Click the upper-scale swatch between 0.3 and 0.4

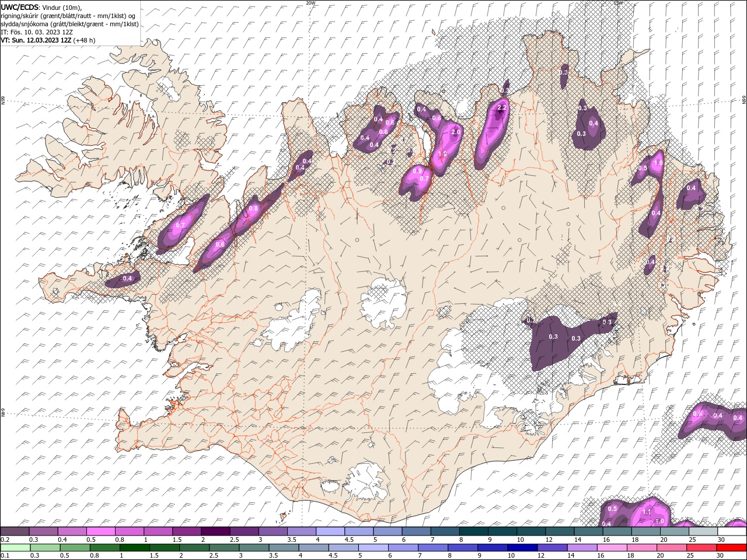pos(43,531)
